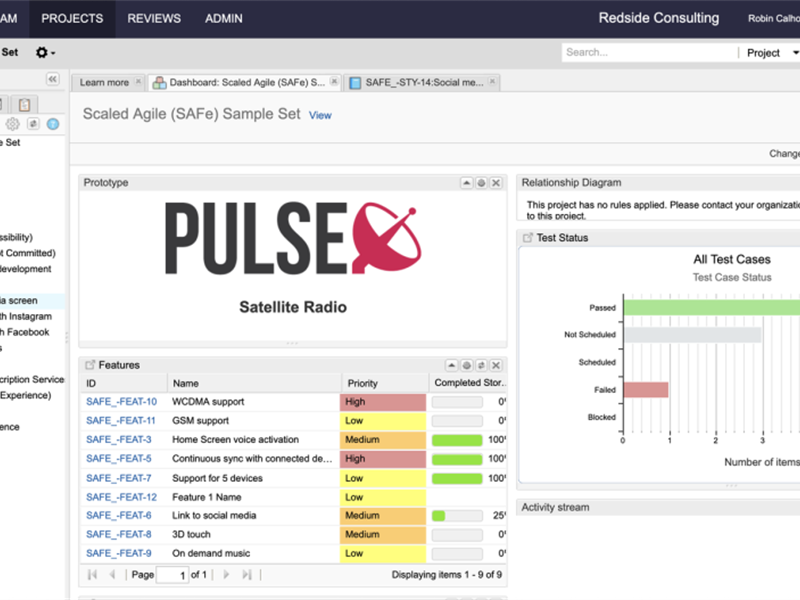
Task: Click the blue help icon in sidebar
Action: coord(53,124)
